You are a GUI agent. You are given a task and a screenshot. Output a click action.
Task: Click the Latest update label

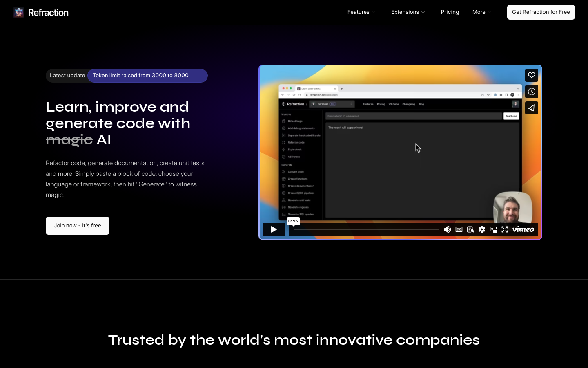[x=67, y=76]
